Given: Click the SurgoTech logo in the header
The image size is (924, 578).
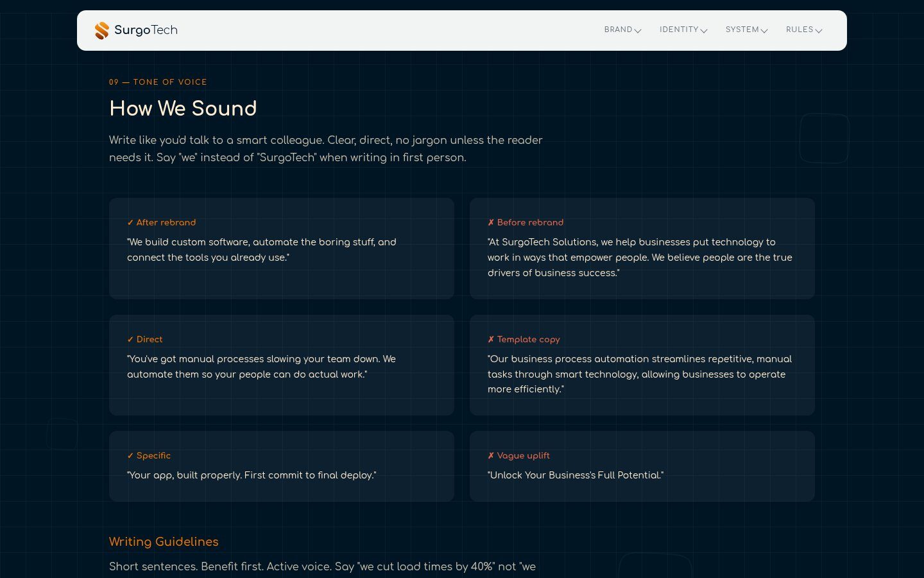Looking at the screenshot, I should [x=136, y=30].
